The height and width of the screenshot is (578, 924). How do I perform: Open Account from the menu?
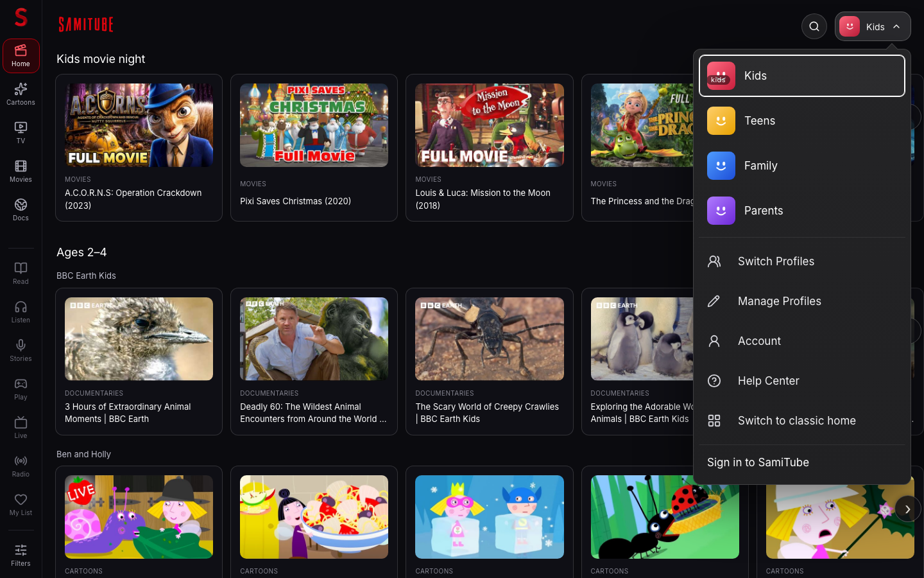point(802,341)
